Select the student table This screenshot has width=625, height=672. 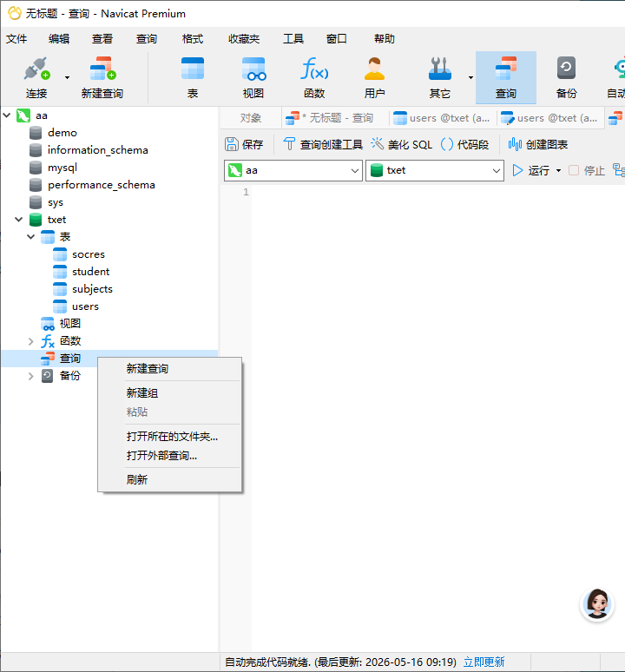pyautogui.click(x=90, y=272)
